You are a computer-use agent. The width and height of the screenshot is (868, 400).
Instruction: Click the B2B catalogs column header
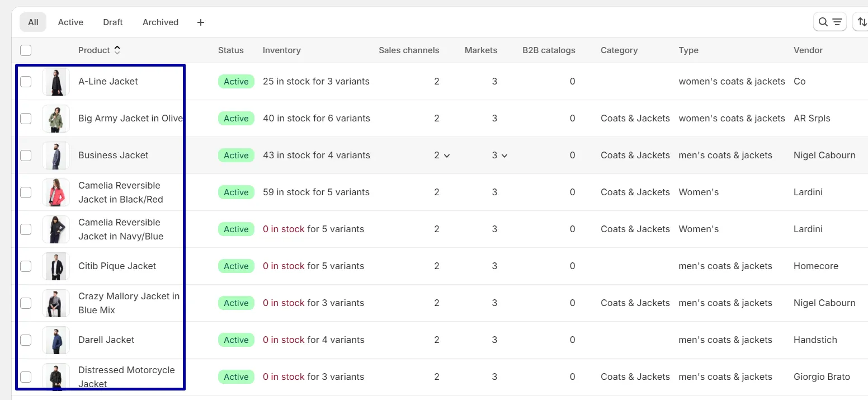[x=549, y=50]
